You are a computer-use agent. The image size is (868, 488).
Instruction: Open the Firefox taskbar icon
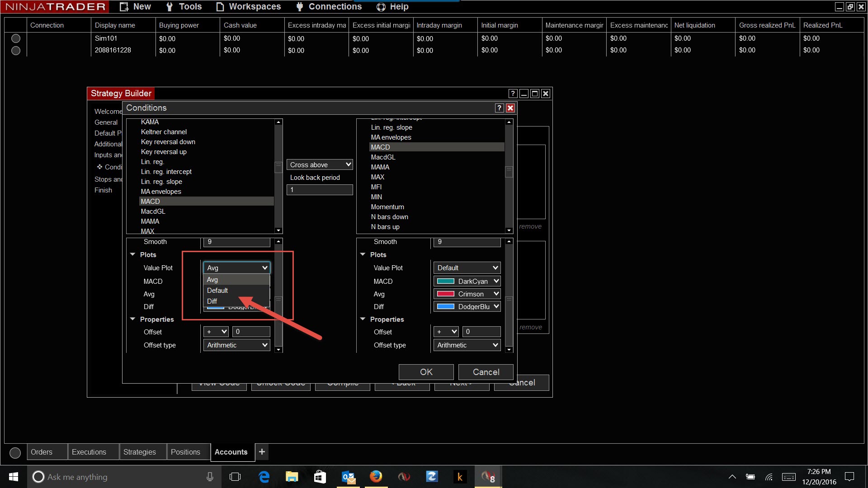pos(376,477)
